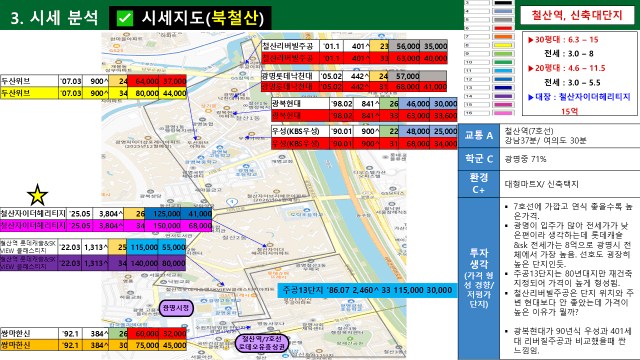Image resolution: width=640 pixels, height=360 pixels.
Task: Select the 철산역/7호선 purple map label
Action: [262, 343]
